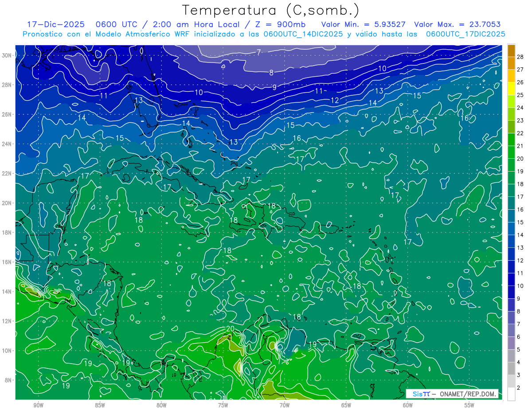Screen dimensions: 532x411
Task: Select orange legend swatch between 26 and 27
Action: (511, 76)
